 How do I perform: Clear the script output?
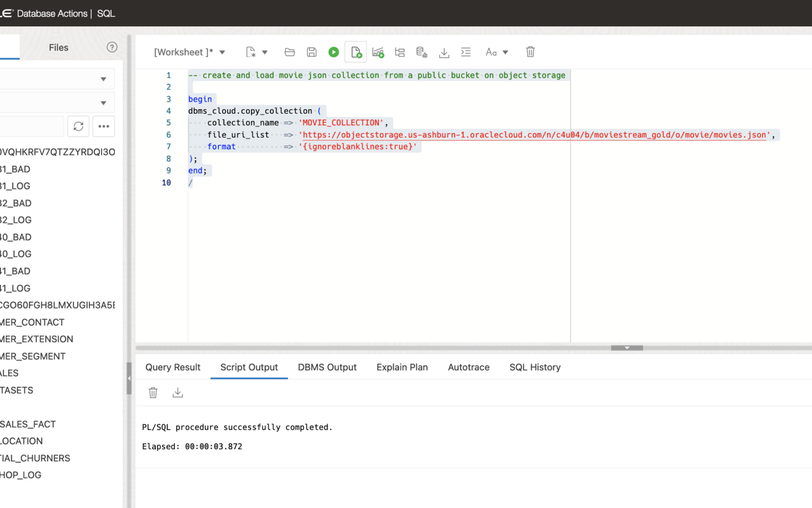click(x=153, y=392)
